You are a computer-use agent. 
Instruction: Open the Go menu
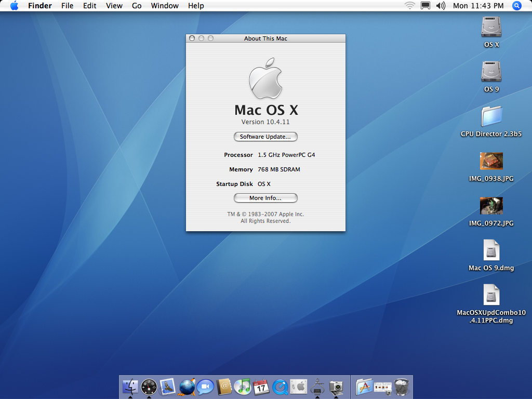click(x=137, y=6)
